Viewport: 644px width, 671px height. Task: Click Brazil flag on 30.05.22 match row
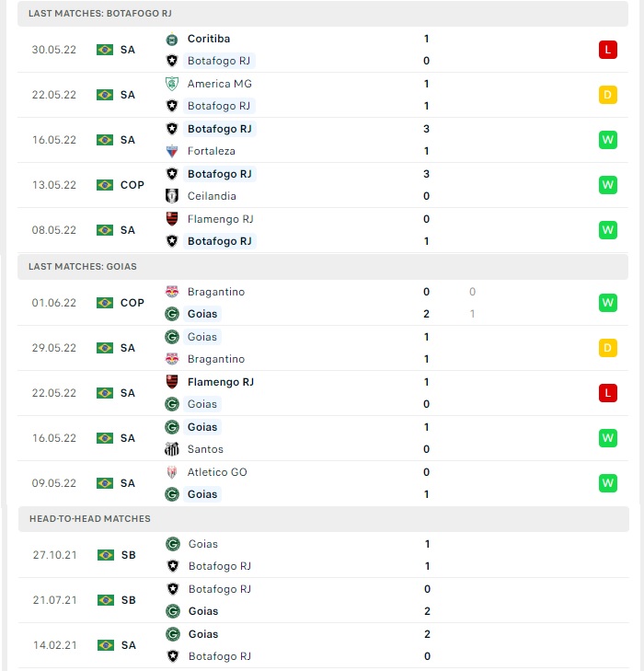pyautogui.click(x=105, y=50)
